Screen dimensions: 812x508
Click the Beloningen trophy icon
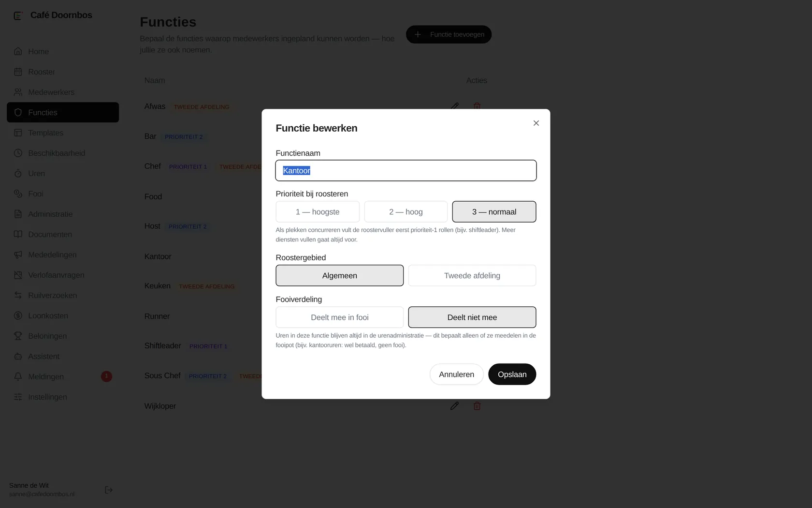[18, 336]
